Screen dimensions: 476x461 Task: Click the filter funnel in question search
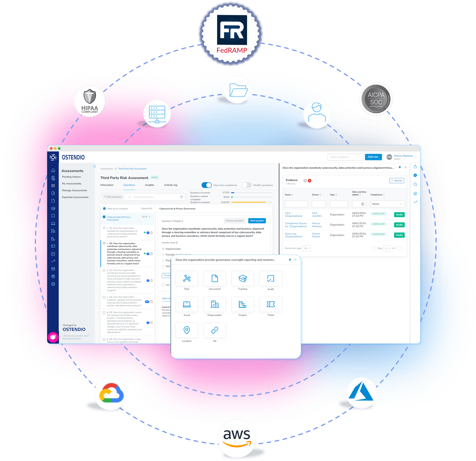click(181, 197)
